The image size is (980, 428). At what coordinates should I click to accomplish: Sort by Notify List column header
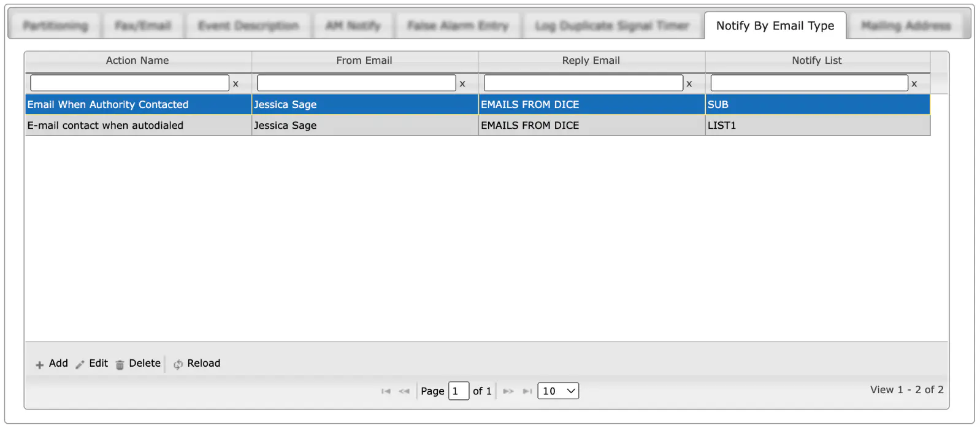[x=817, y=60]
